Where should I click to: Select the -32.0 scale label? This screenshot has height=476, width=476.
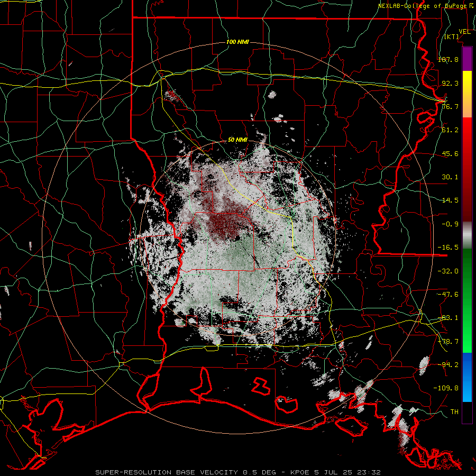[x=448, y=271]
